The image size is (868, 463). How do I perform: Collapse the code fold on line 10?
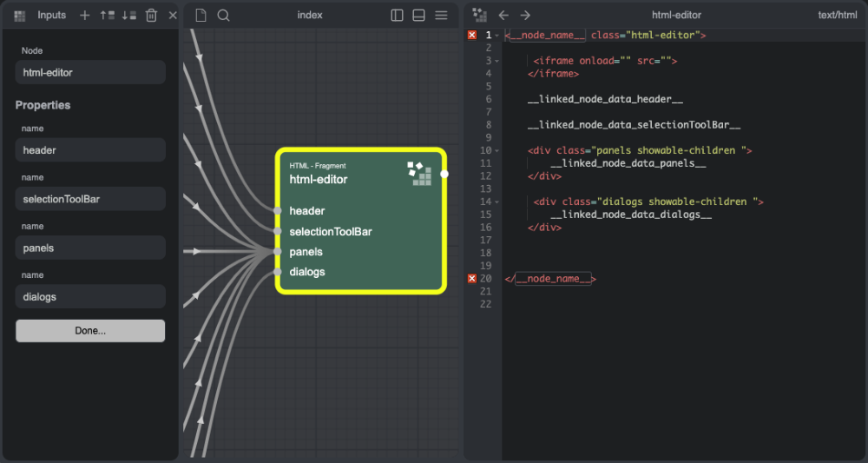(497, 151)
